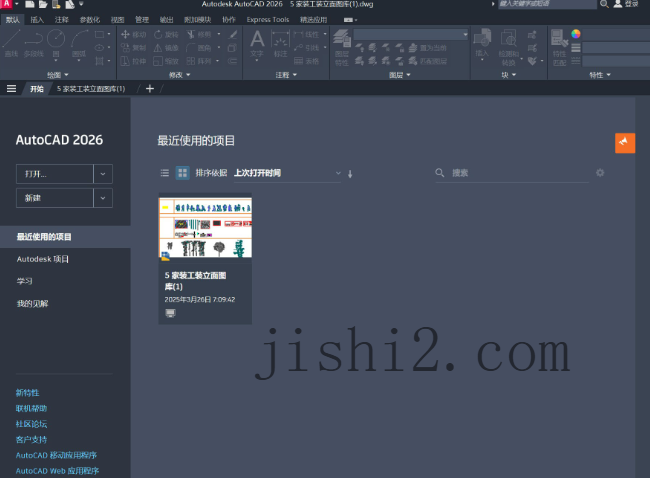Select the Table (表格) tool
Screen dimensions: 650x478
[306, 61]
